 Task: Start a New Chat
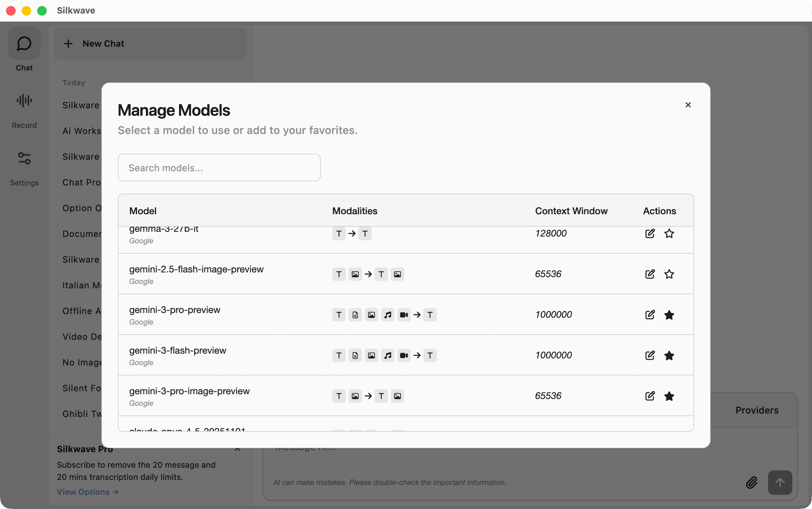150,44
